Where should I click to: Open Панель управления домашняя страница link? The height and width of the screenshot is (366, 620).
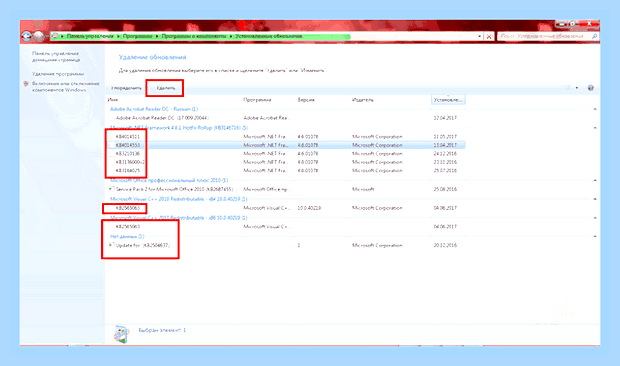pyautogui.click(x=56, y=57)
